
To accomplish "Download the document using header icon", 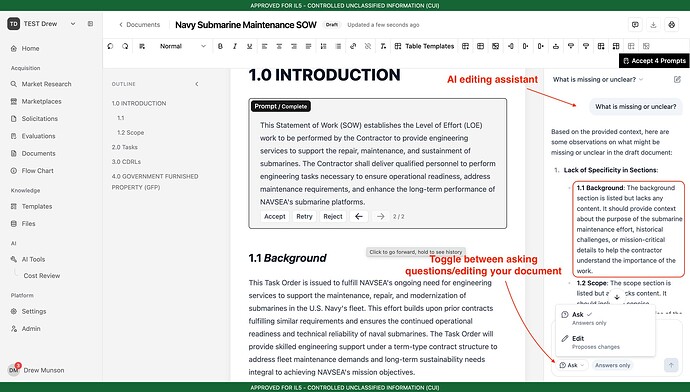I will pos(653,25).
